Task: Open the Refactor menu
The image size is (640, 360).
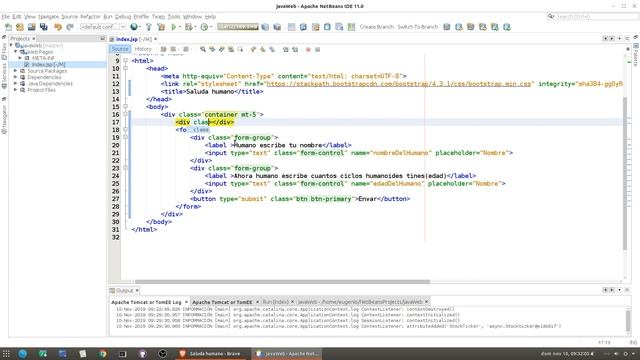Action: tap(90, 17)
